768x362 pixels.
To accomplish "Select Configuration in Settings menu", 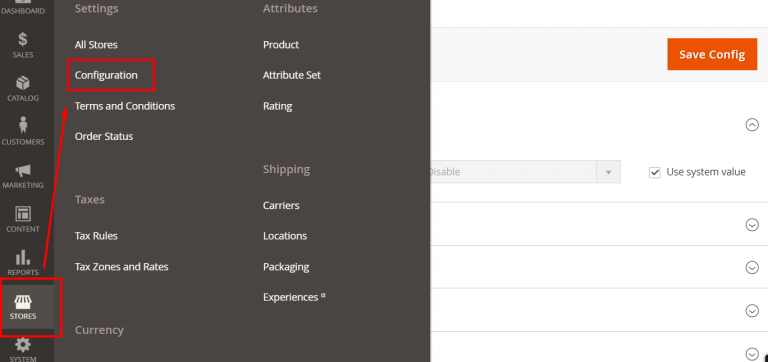I will [106, 75].
